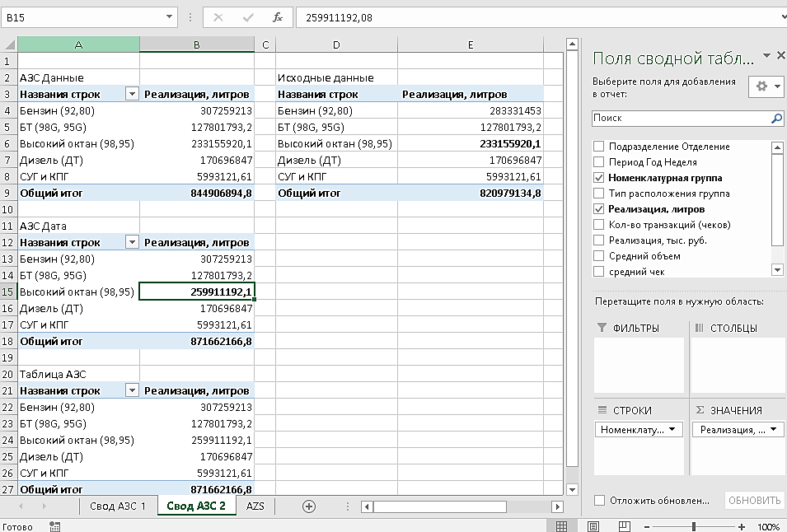787x532 pixels.
Task: Open the Insert Function fx dialog
Action: (x=278, y=17)
